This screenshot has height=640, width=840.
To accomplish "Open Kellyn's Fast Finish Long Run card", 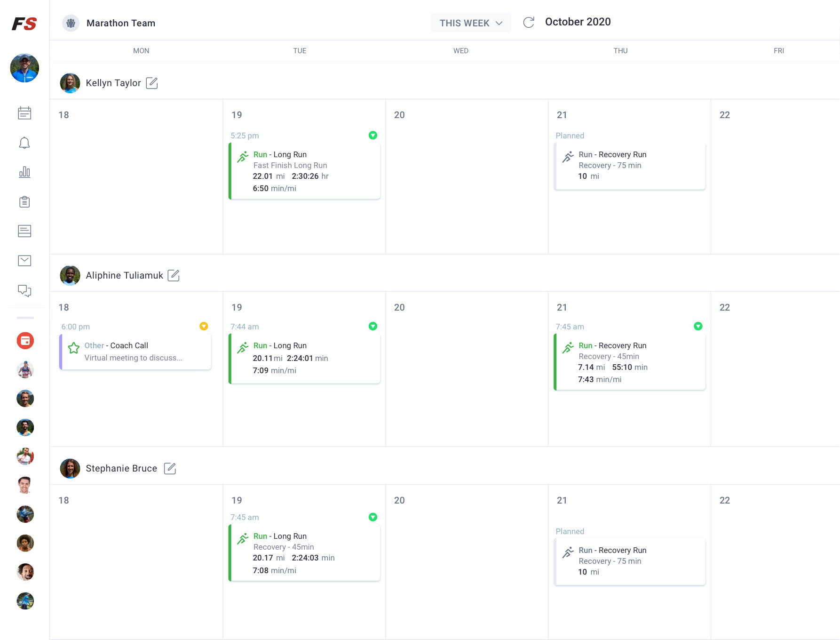I will point(305,171).
